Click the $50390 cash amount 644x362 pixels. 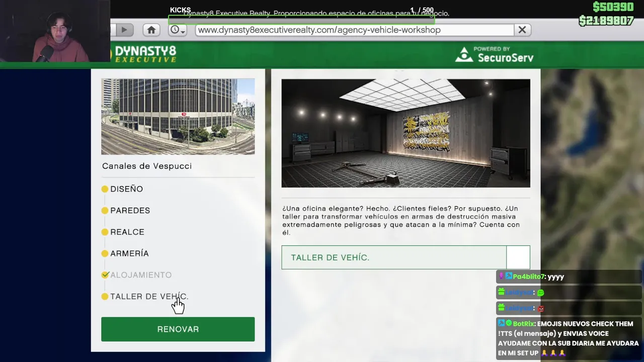point(613,7)
